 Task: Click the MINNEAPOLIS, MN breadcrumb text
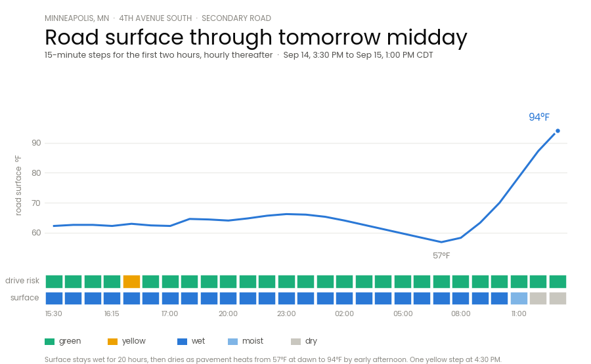[77, 18]
